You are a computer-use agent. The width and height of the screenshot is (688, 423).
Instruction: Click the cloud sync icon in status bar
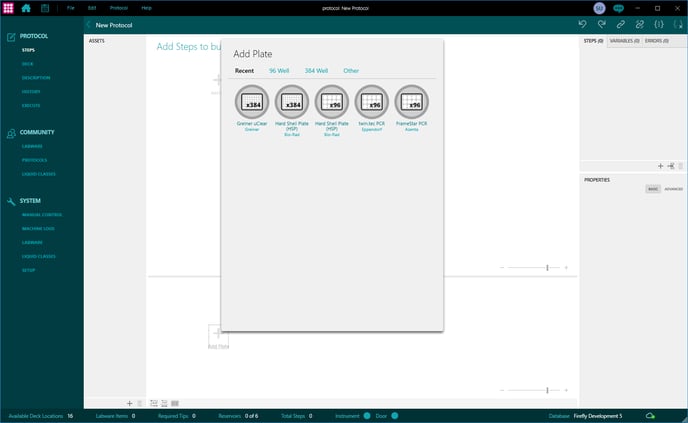point(650,416)
